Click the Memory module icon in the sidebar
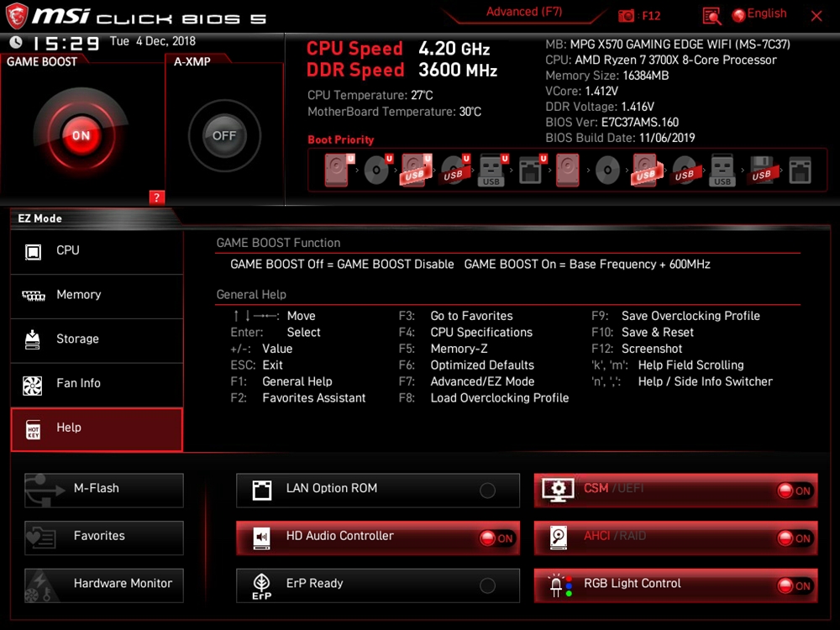Image resolution: width=840 pixels, height=630 pixels. pyautogui.click(x=34, y=296)
